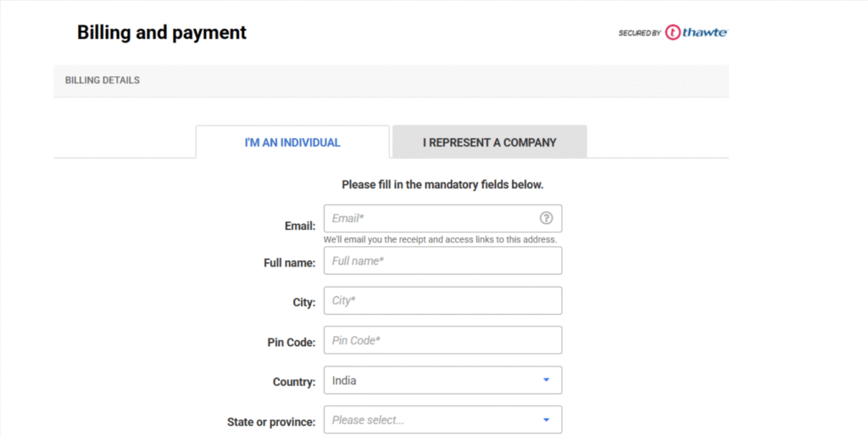This screenshot has height=436, width=868.
Task: Select the I Represent a Company tab
Action: pyautogui.click(x=489, y=143)
